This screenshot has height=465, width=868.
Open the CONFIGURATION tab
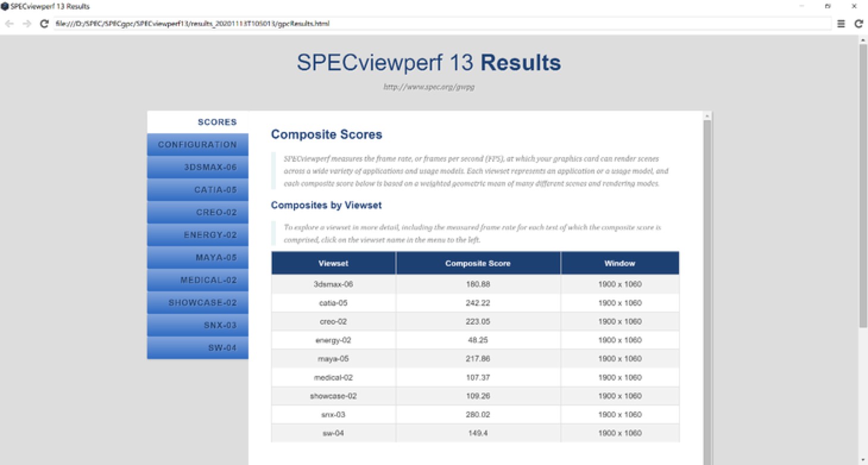(198, 144)
